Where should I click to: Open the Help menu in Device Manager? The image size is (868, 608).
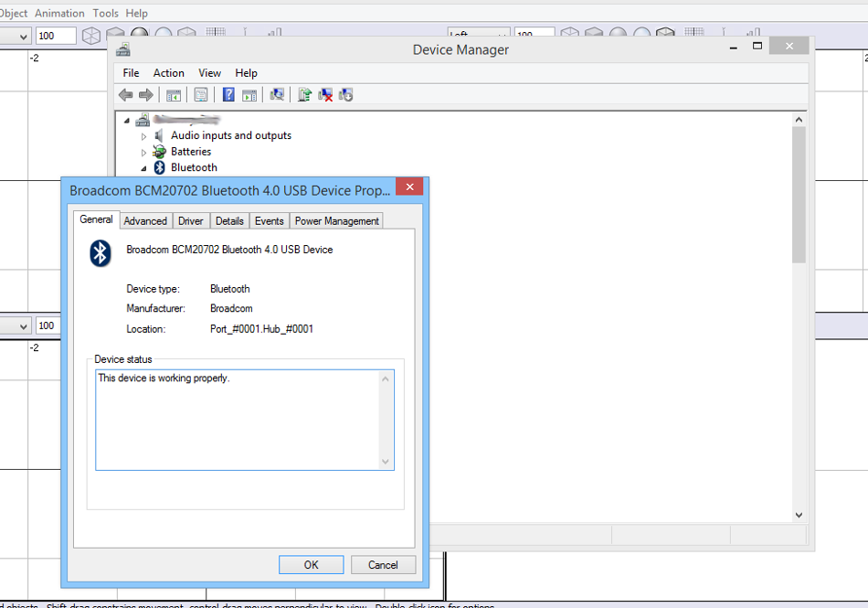(x=246, y=73)
